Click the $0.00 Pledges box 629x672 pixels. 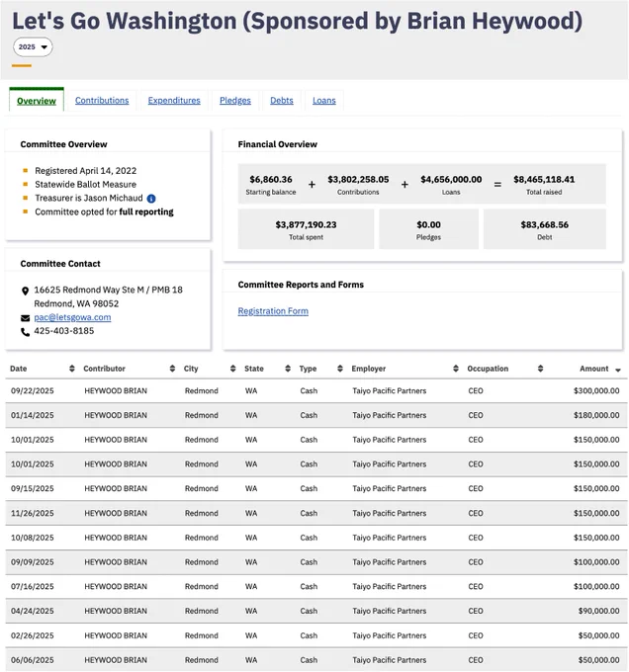tap(429, 229)
